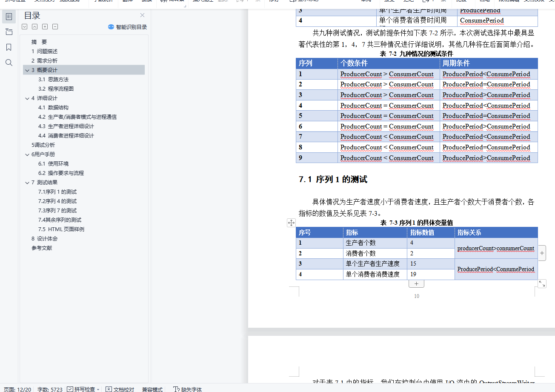
Task: Close the 目录 navigation pane
Action: click(x=142, y=15)
